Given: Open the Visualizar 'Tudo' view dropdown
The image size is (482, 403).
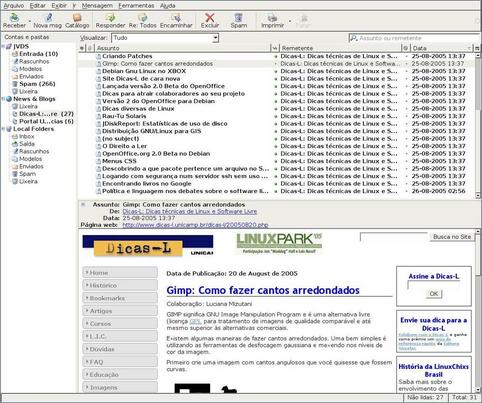Looking at the screenshot, I should pyautogui.click(x=165, y=38).
